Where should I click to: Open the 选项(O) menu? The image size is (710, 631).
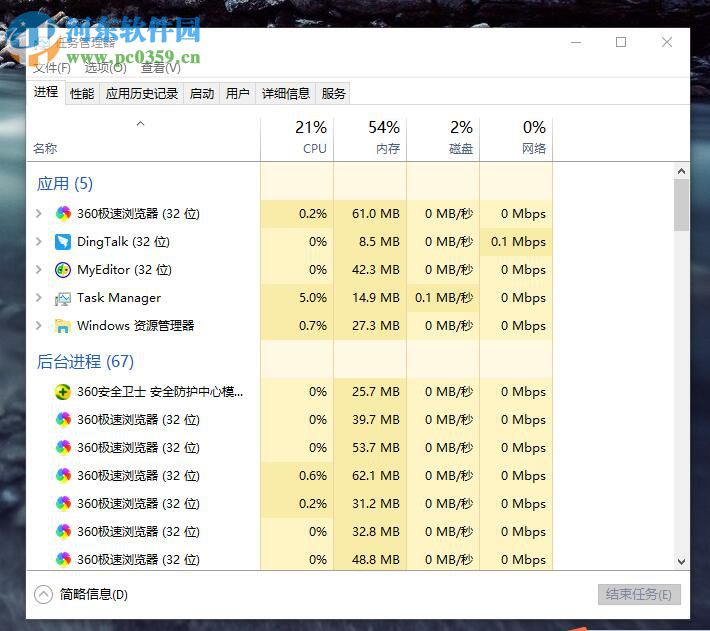pyautogui.click(x=106, y=68)
